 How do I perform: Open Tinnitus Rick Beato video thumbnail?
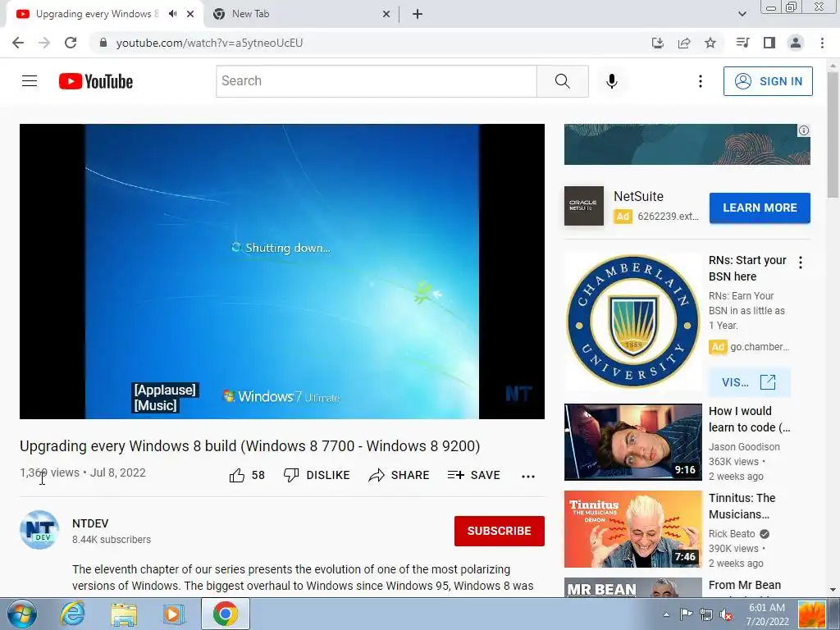(x=632, y=529)
